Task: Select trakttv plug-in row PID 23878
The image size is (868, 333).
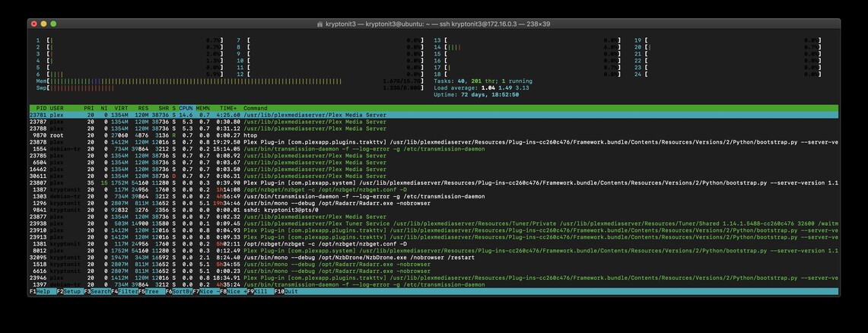Action: (434, 142)
